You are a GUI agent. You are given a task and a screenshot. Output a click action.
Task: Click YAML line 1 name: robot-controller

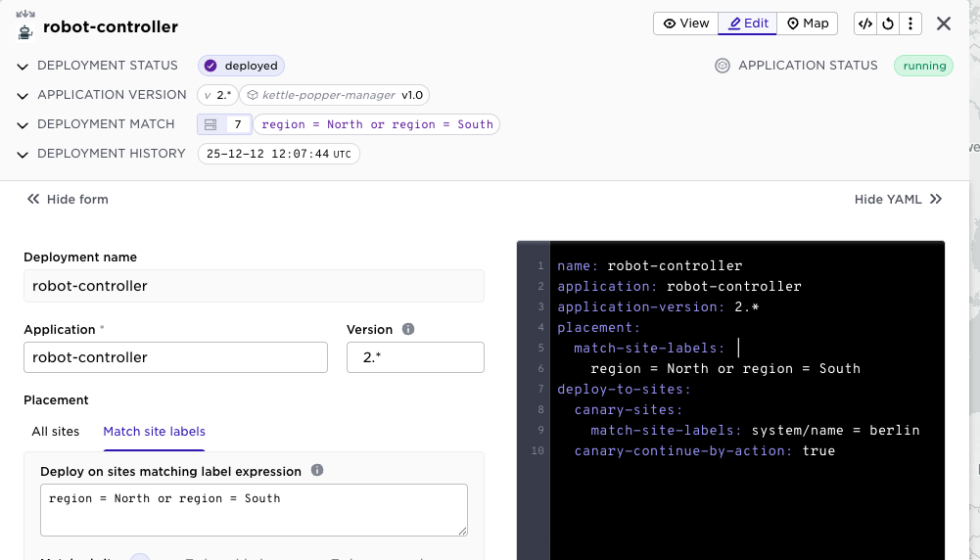click(x=650, y=265)
